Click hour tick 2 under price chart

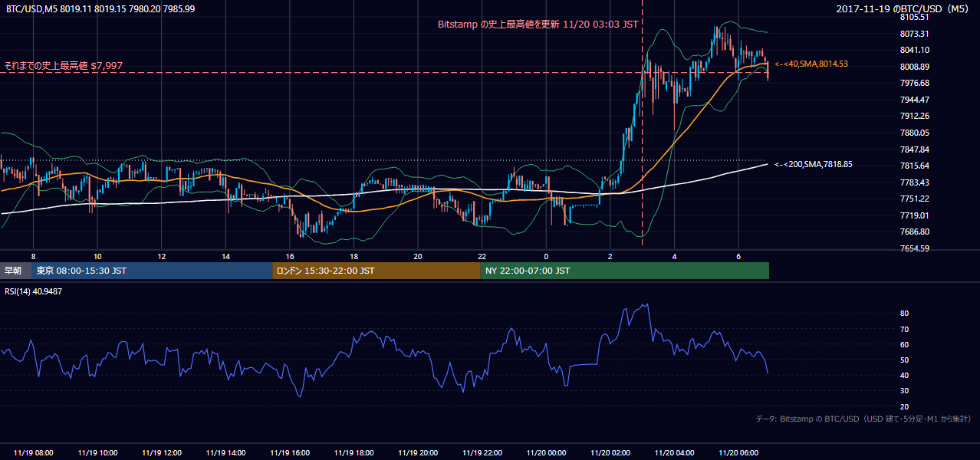[x=610, y=255]
